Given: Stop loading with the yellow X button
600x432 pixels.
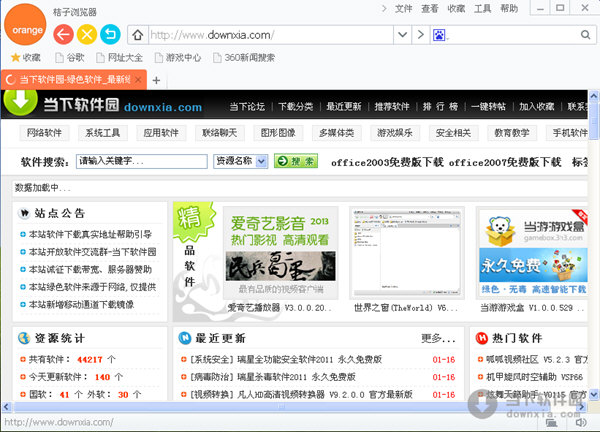Looking at the screenshot, I should pyautogui.click(x=87, y=34).
